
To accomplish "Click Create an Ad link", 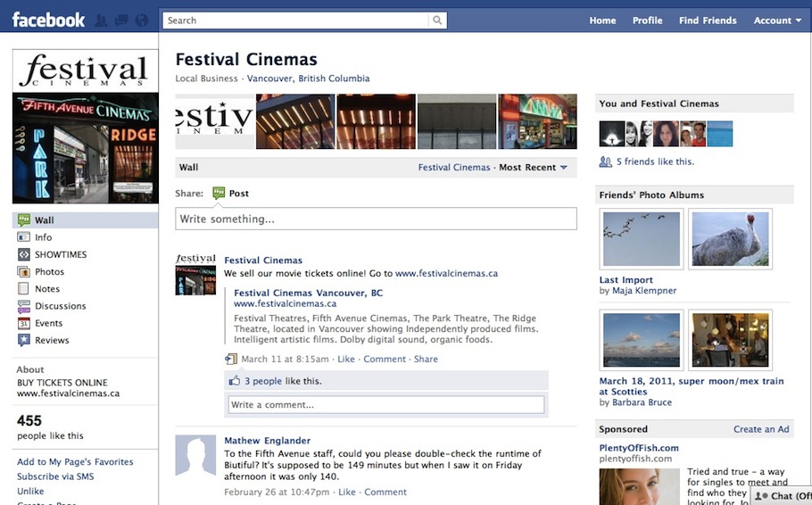I will point(761,429).
